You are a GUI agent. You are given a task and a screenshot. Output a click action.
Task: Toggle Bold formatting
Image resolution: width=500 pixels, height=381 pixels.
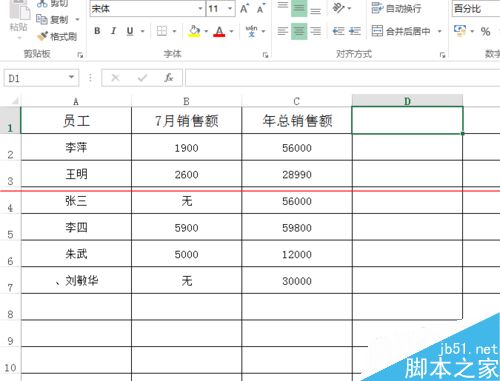(x=97, y=31)
